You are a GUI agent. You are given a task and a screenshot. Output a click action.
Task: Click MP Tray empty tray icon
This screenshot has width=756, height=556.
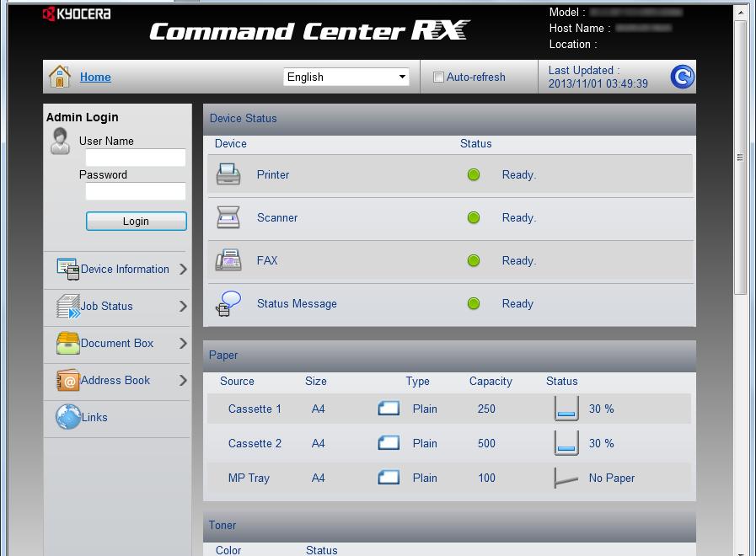566,478
